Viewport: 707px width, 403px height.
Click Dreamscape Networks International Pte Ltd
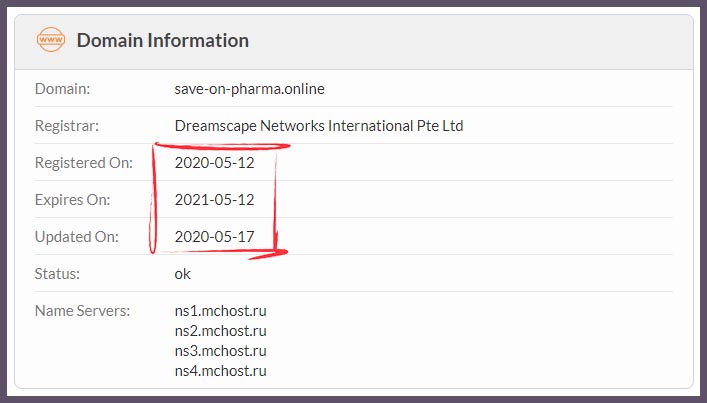[x=319, y=126]
